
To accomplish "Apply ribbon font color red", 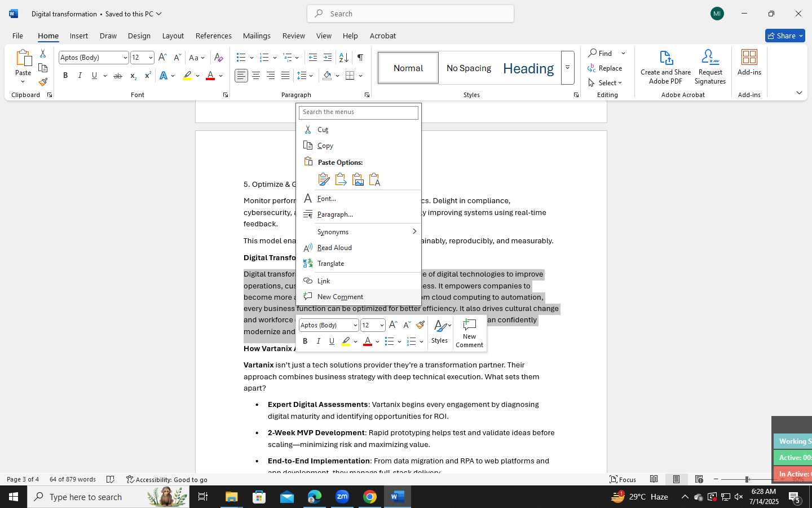I will pos(210,76).
